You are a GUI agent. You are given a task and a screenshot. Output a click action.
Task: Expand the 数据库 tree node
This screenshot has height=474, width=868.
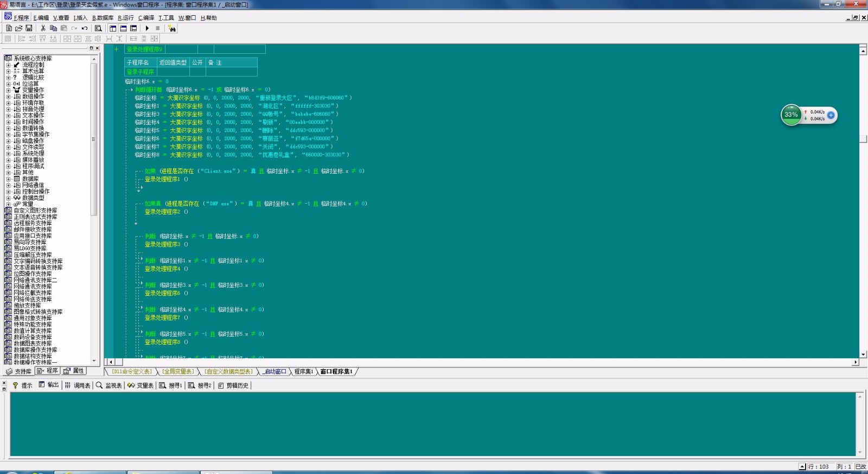8,179
